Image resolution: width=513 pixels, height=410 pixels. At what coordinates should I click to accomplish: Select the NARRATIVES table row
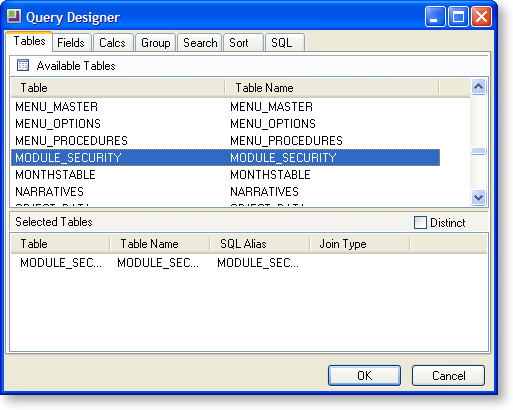225,192
